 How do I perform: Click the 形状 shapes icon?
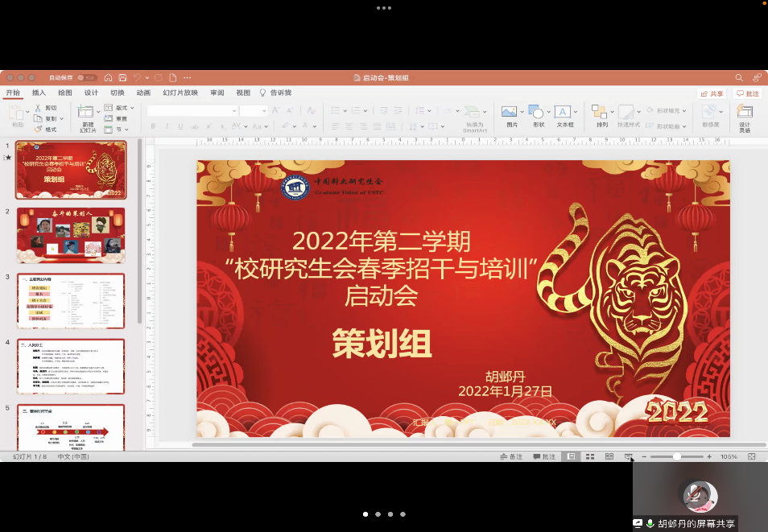coord(538,113)
